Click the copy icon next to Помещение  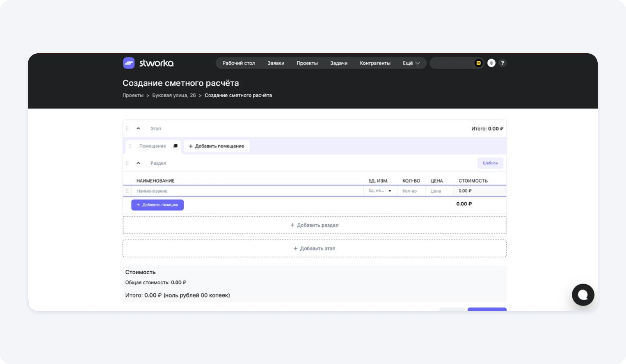[175, 146]
